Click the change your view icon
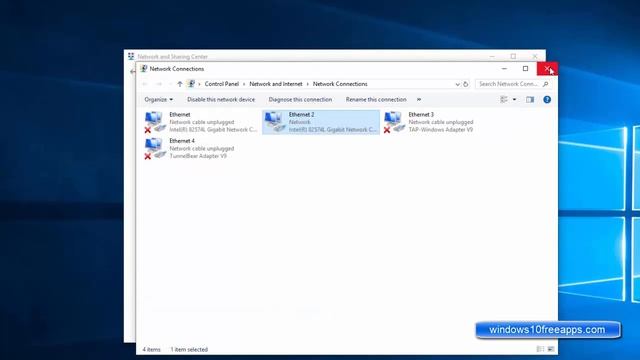This screenshot has height=360, width=640. click(504, 100)
